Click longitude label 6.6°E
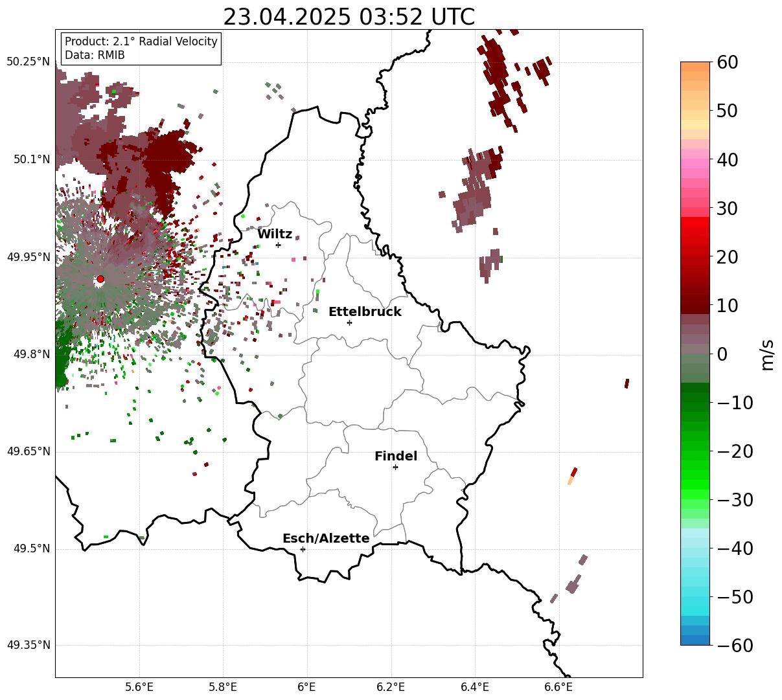 point(558,687)
